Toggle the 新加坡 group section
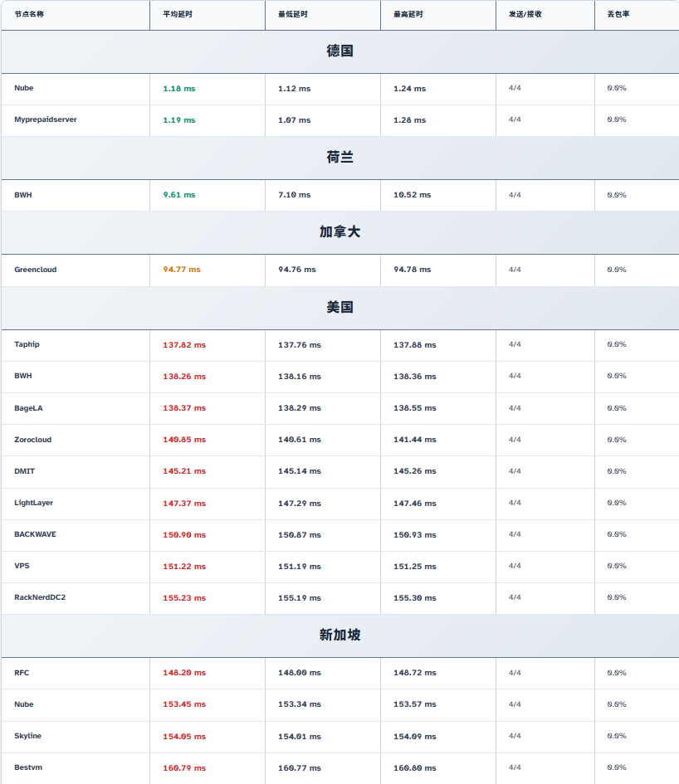This screenshot has height=784, width=679. (339, 635)
